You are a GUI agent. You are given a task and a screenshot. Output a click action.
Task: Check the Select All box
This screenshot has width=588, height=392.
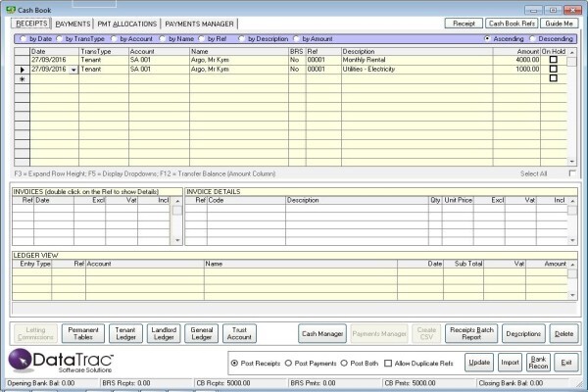pyautogui.click(x=572, y=172)
